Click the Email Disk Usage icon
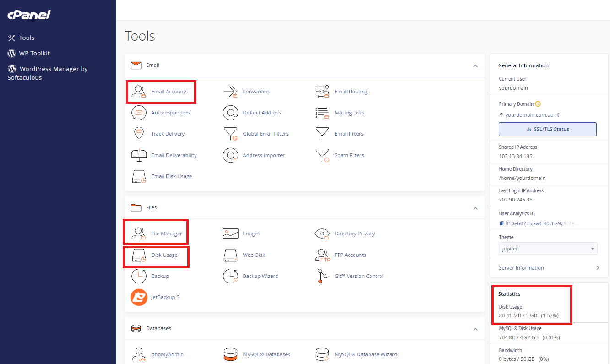This screenshot has width=610, height=364. [x=139, y=176]
